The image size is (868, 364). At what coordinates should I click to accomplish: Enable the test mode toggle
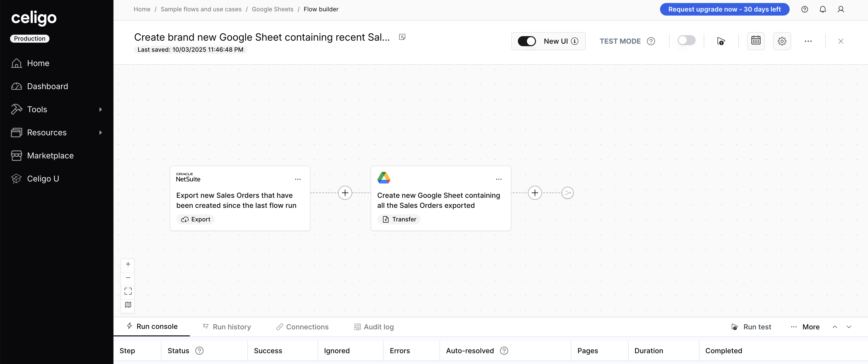pyautogui.click(x=686, y=40)
